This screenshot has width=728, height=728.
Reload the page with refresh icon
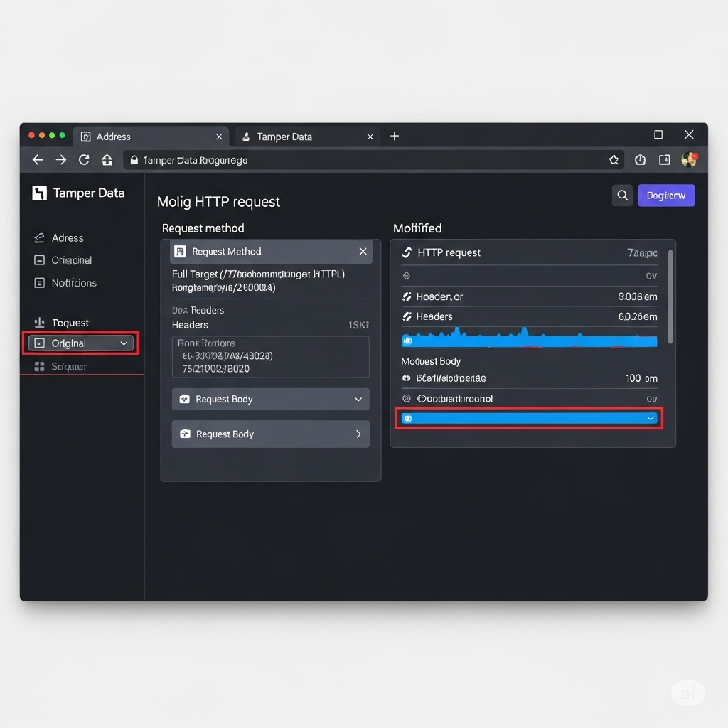(x=84, y=160)
